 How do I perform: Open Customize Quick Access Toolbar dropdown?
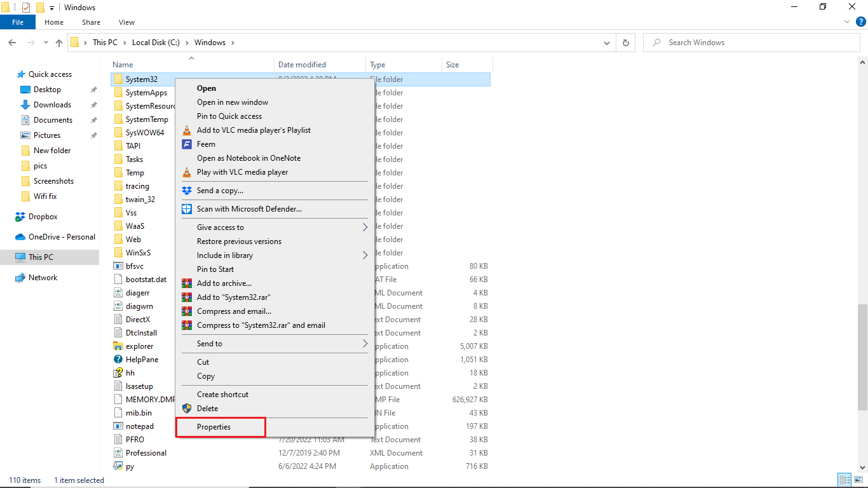click(51, 8)
